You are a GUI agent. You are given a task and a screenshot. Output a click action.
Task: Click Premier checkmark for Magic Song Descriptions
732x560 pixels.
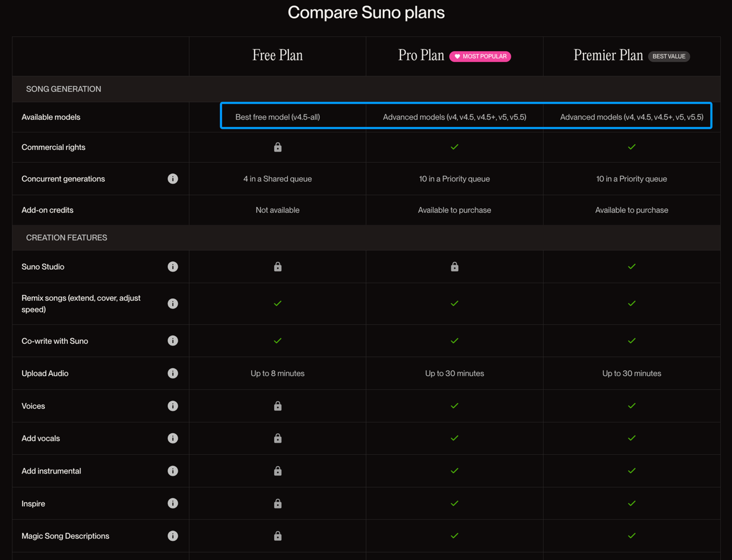[x=632, y=536]
